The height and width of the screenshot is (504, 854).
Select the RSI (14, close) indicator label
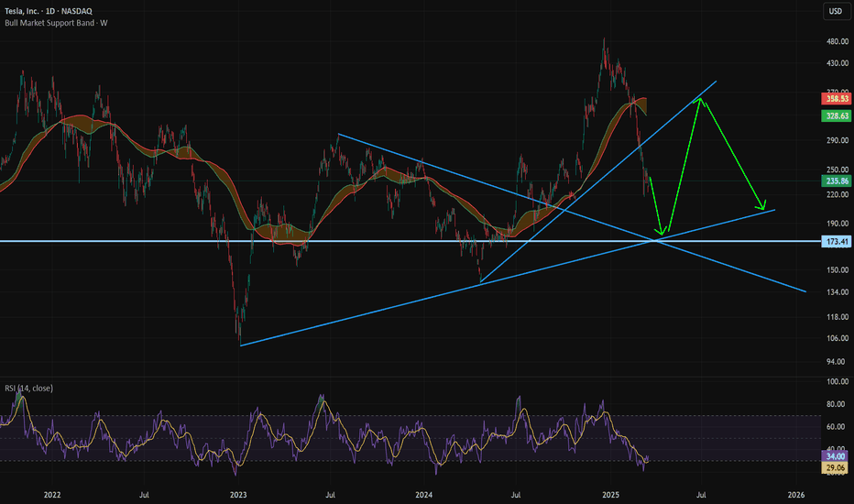tap(29, 388)
